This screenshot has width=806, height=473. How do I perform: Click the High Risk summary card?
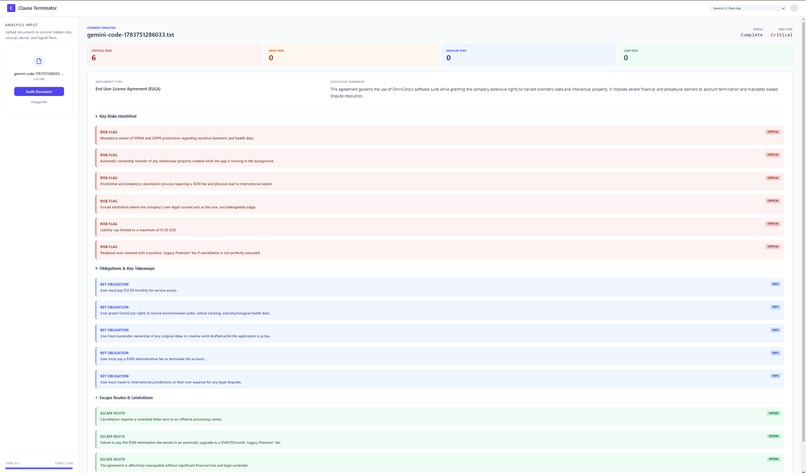[351, 55]
